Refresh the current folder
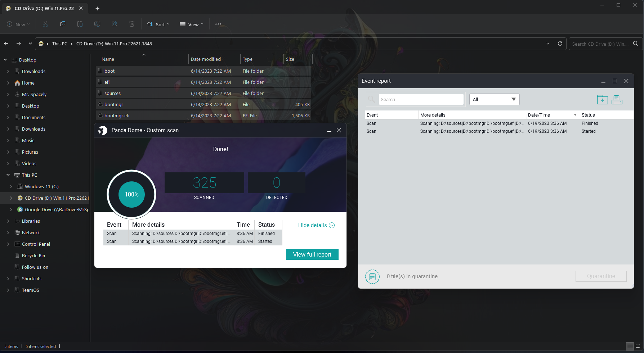Screen dimensions: 644x353 [560, 44]
